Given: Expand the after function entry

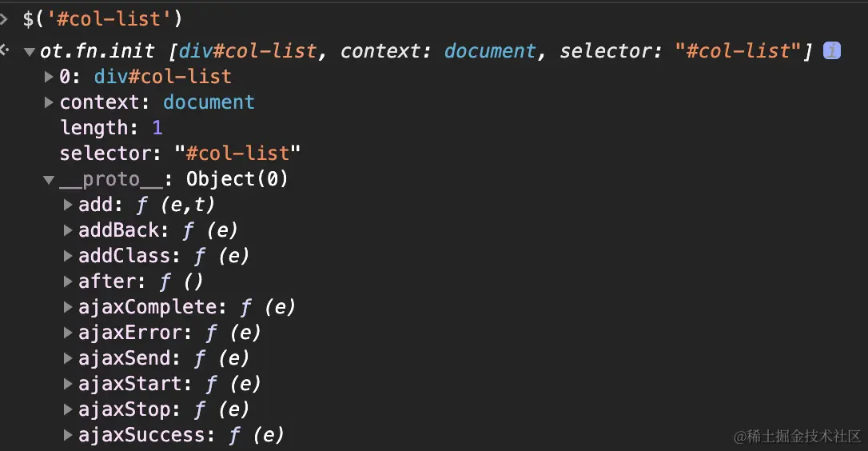Looking at the screenshot, I should point(69,282).
